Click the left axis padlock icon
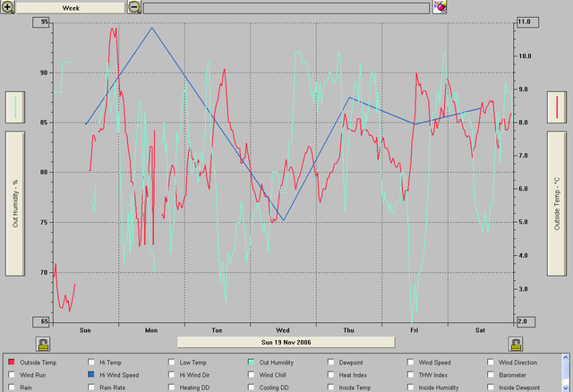 click(43, 344)
